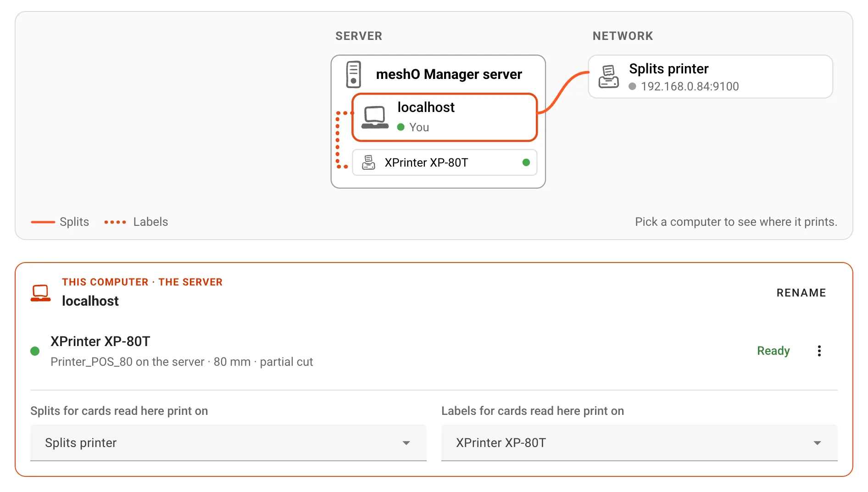Click the localhost laptop icon in the diagram
The width and height of the screenshot is (868, 492).
pos(375,117)
